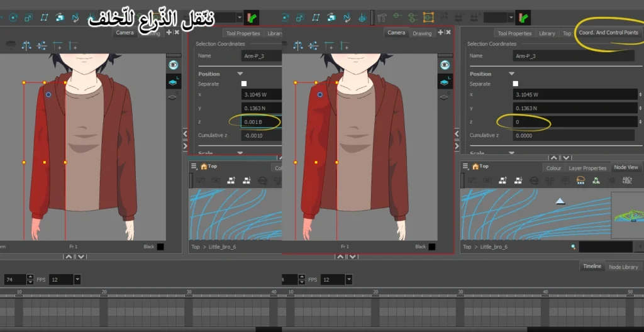Collapse the Position section in left panel

240,74
